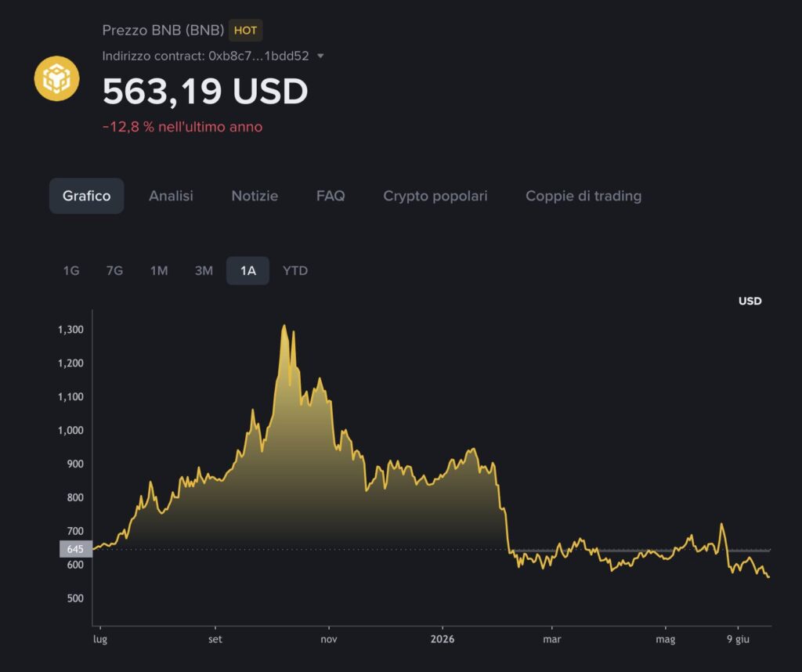Image resolution: width=802 pixels, height=672 pixels.
Task: Click the Prezzo BNB (BNB) title
Action: point(163,31)
